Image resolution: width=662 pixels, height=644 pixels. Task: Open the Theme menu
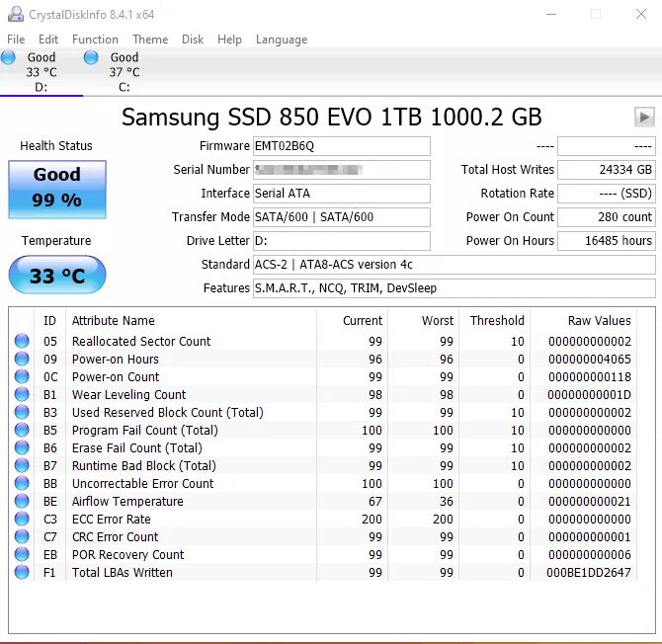point(150,40)
